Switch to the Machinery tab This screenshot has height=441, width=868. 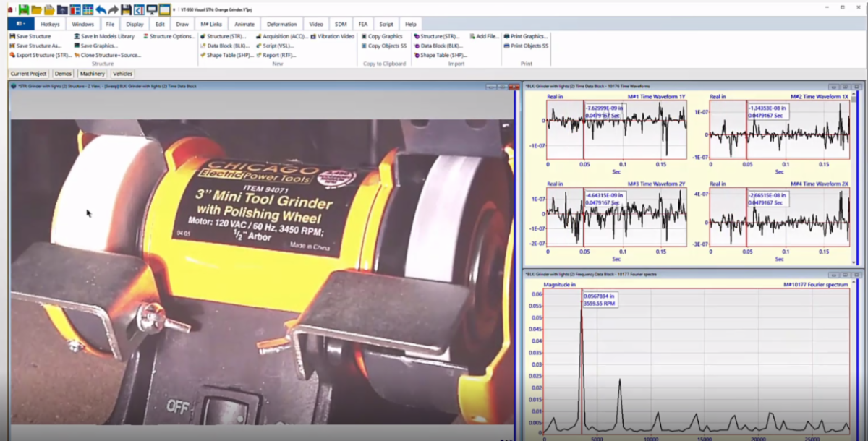[x=92, y=73]
